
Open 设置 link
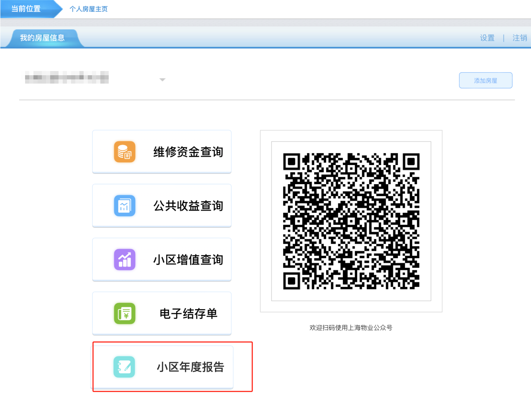(x=487, y=38)
